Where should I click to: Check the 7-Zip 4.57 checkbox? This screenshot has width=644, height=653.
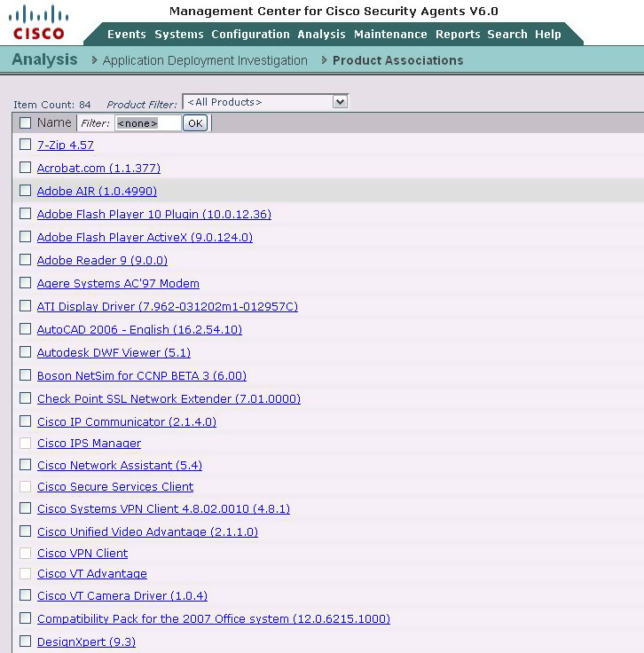[x=26, y=145]
